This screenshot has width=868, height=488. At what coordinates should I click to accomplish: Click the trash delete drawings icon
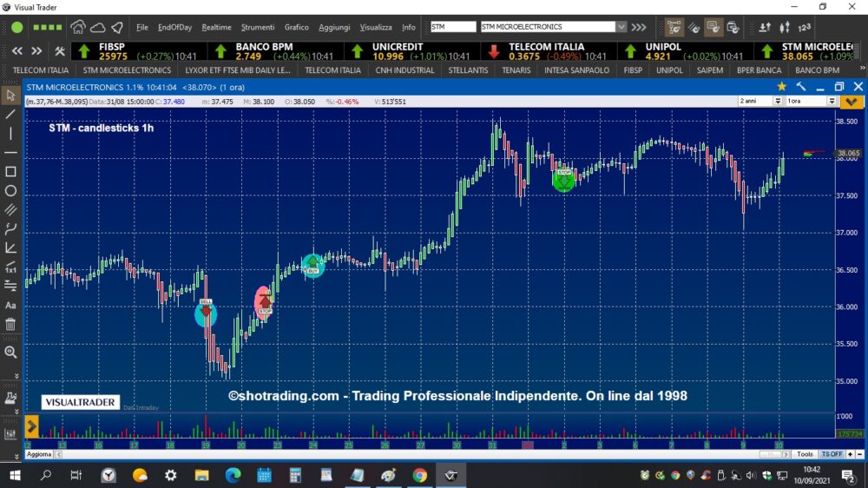point(10,325)
